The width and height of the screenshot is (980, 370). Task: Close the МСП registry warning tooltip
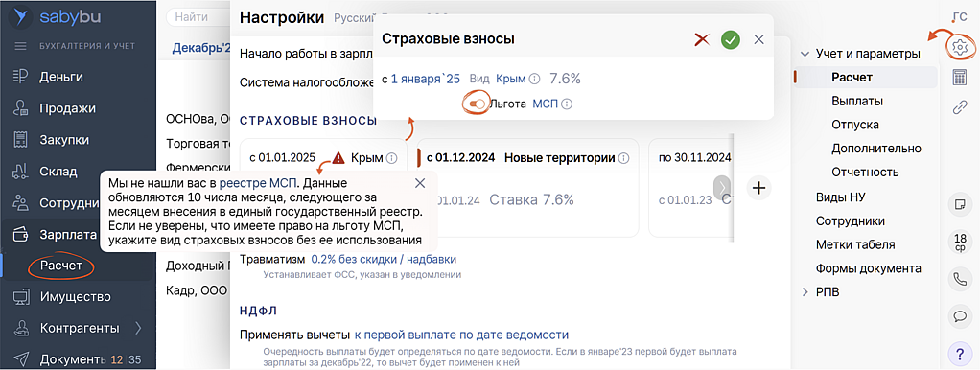click(420, 183)
